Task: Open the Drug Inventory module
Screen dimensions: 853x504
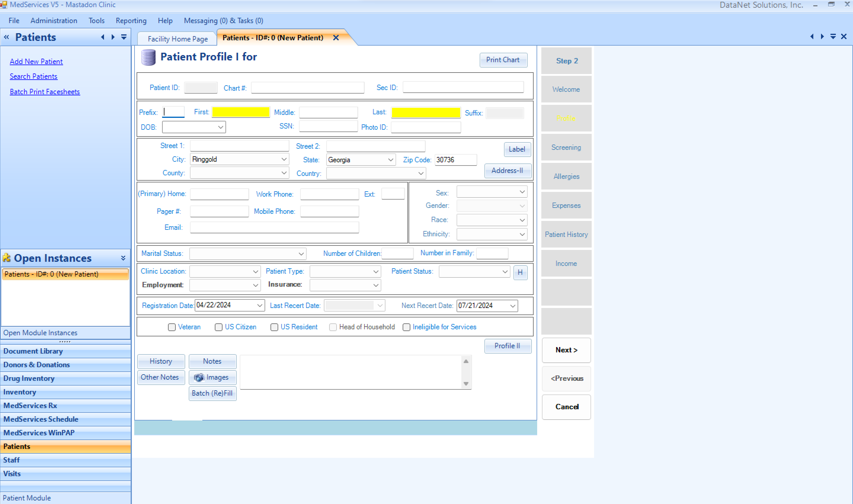Action: [x=65, y=378]
